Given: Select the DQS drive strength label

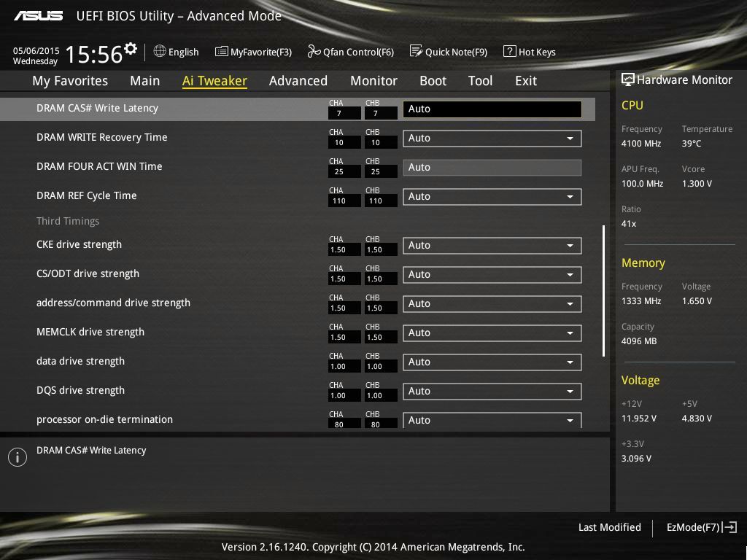Looking at the screenshot, I should pyautogui.click(x=80, y=391).
